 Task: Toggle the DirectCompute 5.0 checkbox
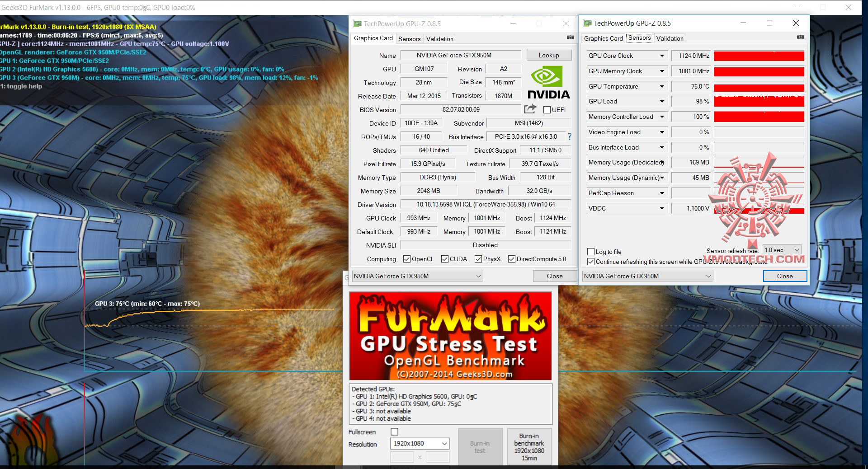(512, 259)
